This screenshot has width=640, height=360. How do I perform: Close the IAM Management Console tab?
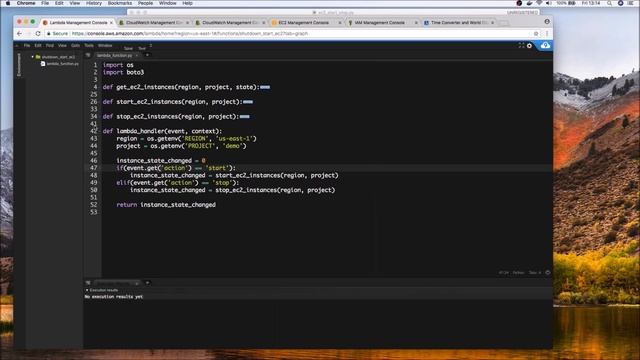coord(416,23)
